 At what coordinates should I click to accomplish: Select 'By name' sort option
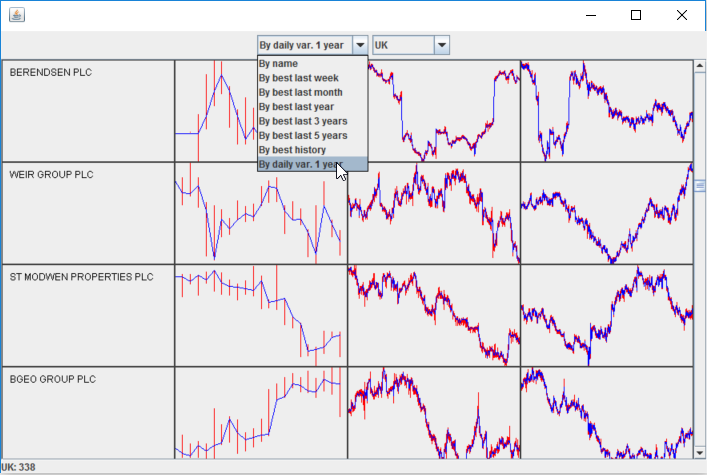312,64
